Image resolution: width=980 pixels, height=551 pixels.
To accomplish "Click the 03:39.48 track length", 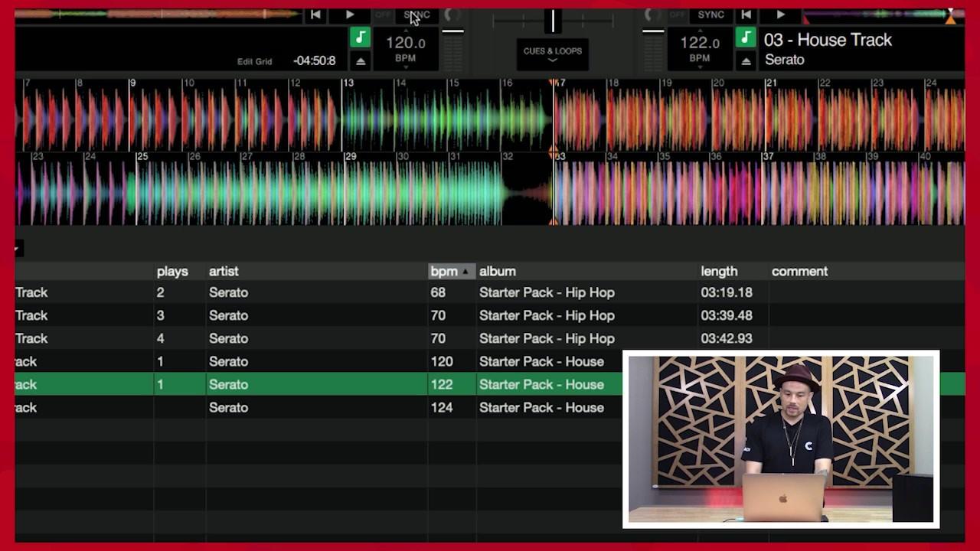I will click(x=727, y=315).
